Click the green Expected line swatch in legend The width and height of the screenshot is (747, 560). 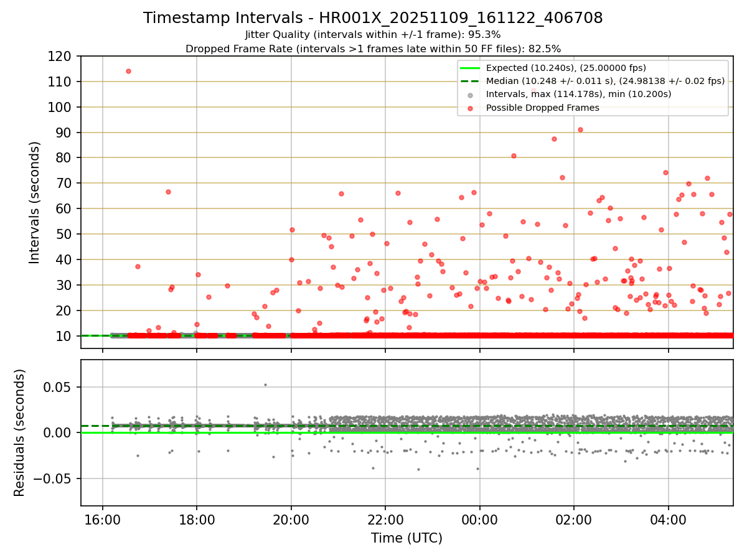[471, 68]
